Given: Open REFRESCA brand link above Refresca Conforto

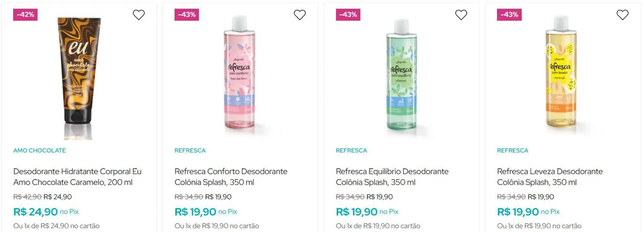Looking at the screenshot, I should click(x=190, y=151).
